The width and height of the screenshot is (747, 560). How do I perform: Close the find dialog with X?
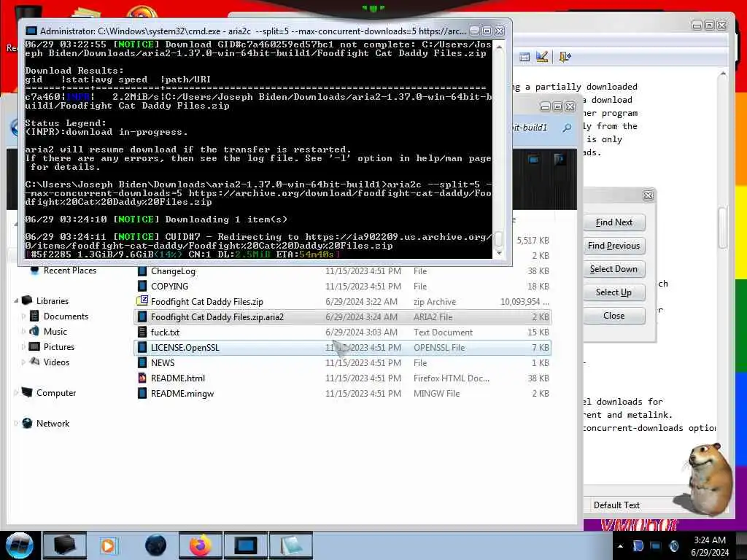click(648, 195)
